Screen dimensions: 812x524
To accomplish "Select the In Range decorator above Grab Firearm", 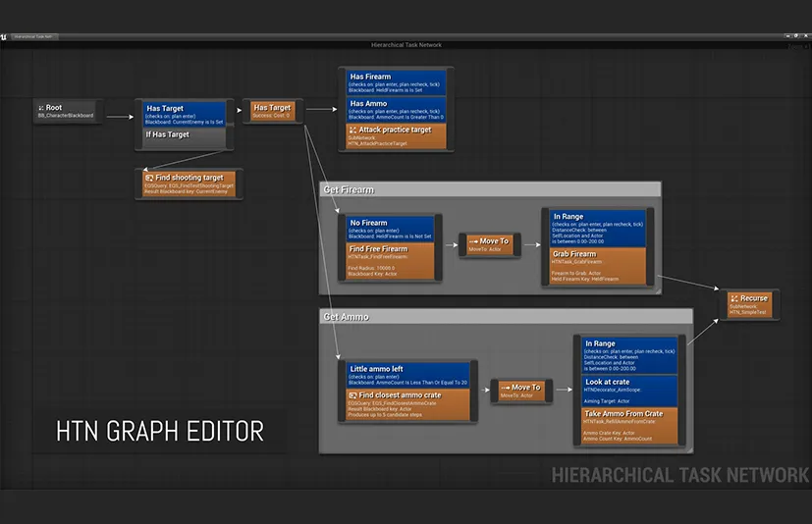I will pos(598,228).
